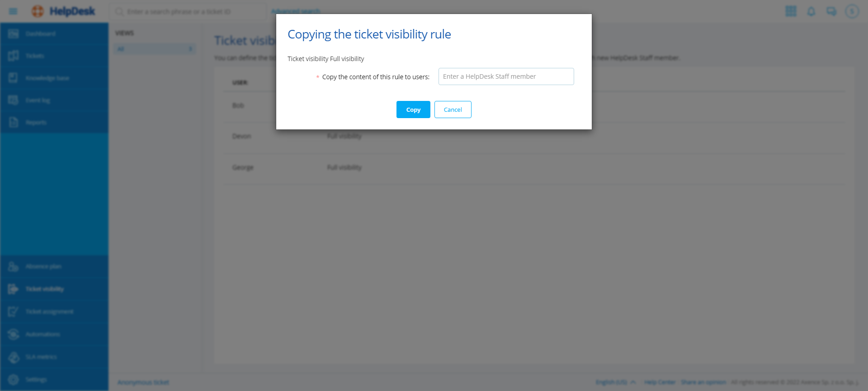This screenshot has height=391, width=868.
Task: Toggle the hamburger menu icon
Action: (13, 11)
